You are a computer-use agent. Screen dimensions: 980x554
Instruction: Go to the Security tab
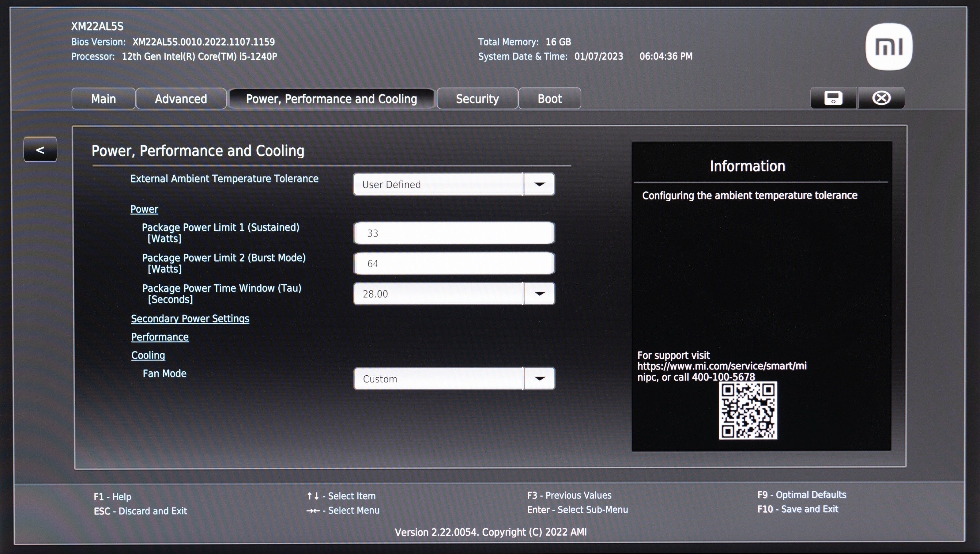point(477,99)
